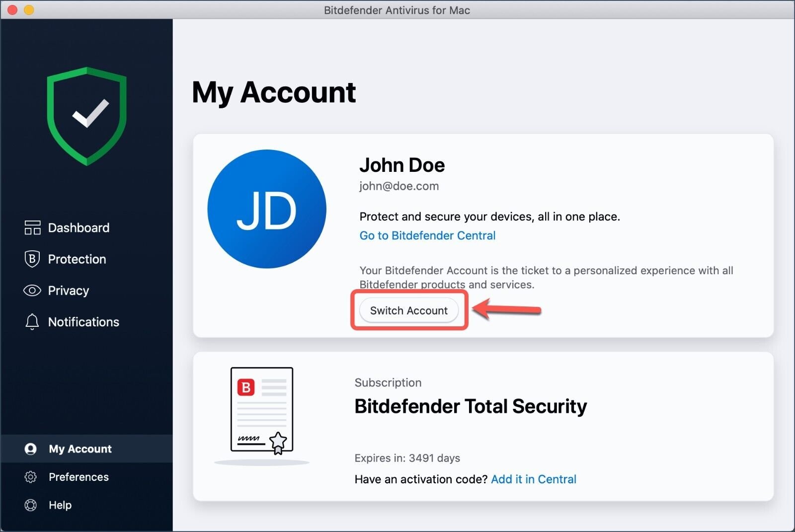Select the Preferences text in the sidebar
795x532 pixels.
(x=79, y=477)
